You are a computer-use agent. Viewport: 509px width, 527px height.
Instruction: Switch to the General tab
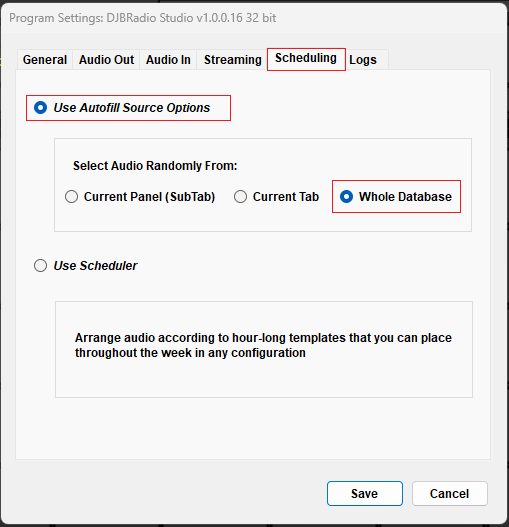pyautogui.click(x=45, y=59)
